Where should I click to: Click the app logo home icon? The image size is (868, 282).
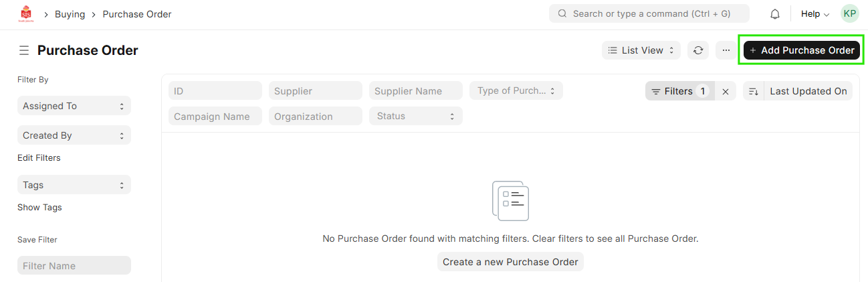pyautogui.click(x=26, y=14)
